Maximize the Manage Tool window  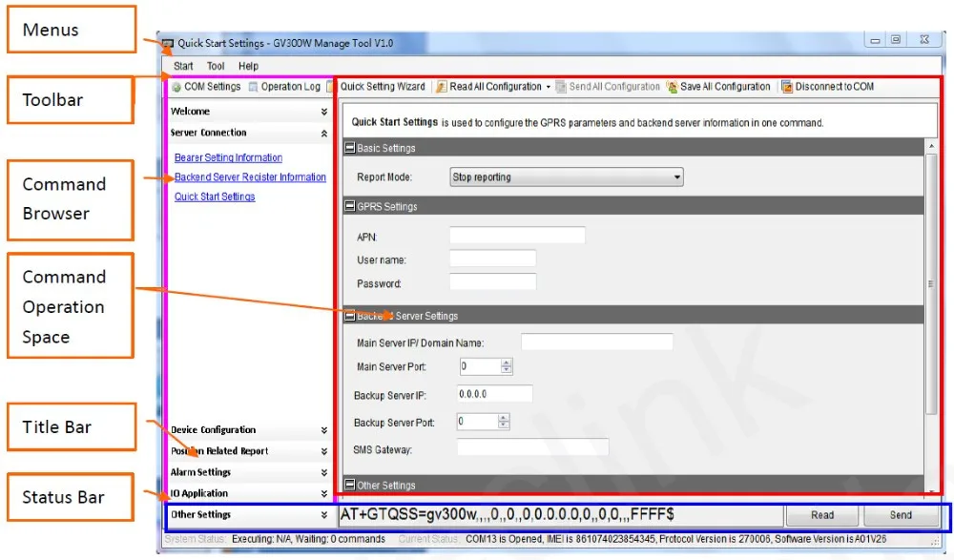(x=896, y=39)
